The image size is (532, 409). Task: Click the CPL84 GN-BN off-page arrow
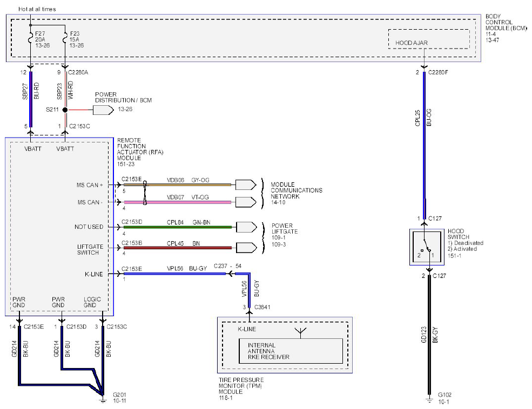(x=246, y=227)
